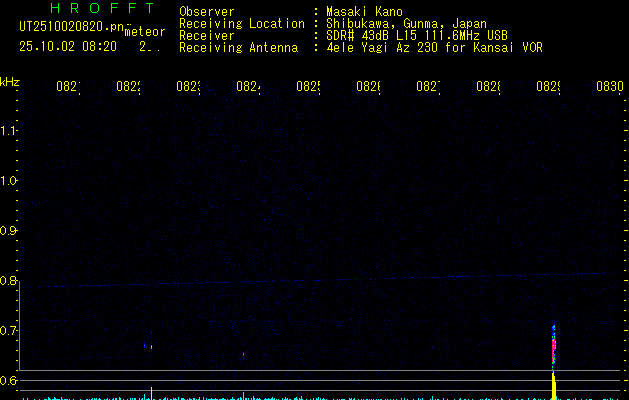The image size is (629, 400).
Task: Click the green meteor label
Action: coord(145,32)
